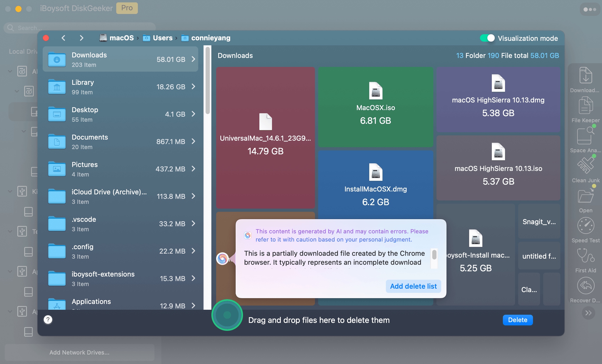Go to Users in breadcrumb path
The image size is (602, 364).
pos(162,38)
